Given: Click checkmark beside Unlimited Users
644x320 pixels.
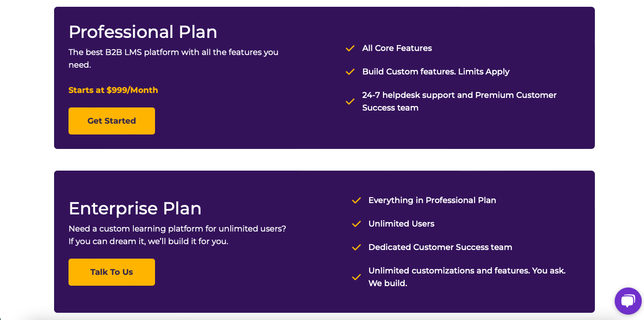Looking at the screenshot, I should click(356, 224).
